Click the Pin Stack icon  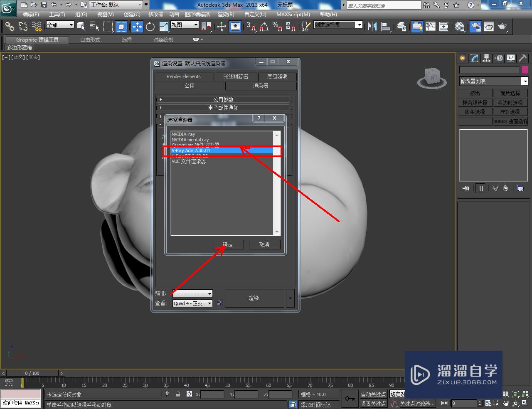tap(466, 188)
